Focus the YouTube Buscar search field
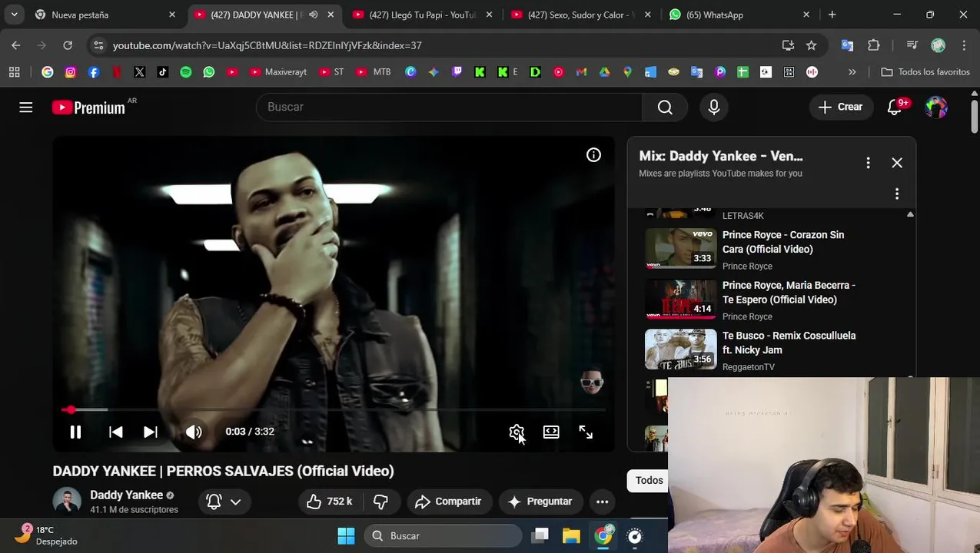The height and width of the screenshot is (553, 980). point(449,107)
